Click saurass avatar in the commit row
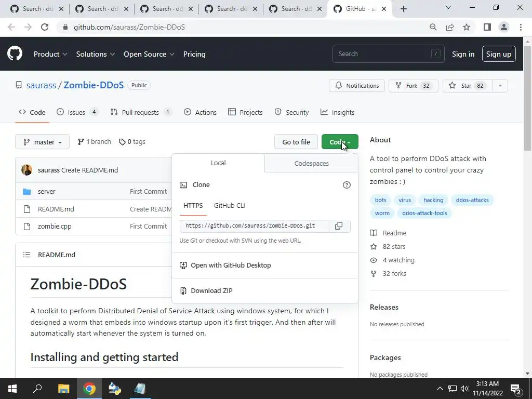This screenshot has width=532, height=399. click(27, 170)
